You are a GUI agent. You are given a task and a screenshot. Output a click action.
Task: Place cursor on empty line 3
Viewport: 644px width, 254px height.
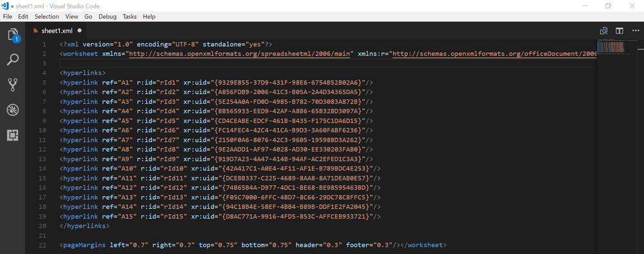coord(327,63)
